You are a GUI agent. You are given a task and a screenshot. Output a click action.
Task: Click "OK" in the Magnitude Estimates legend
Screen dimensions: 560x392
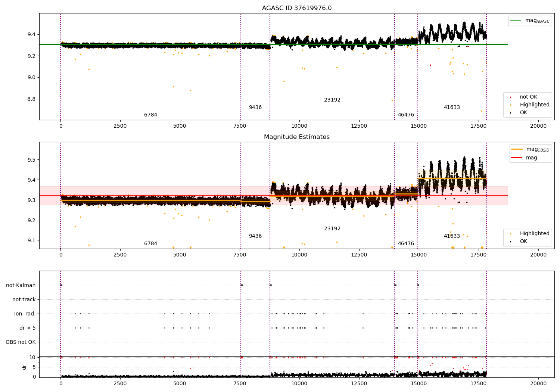(x=523, y=242)
